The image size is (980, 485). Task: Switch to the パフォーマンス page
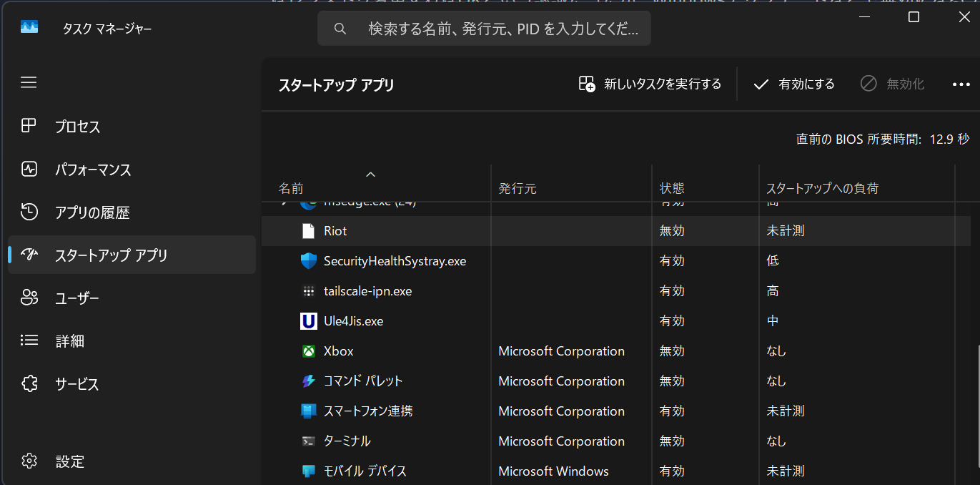click(x=93, y=170)
